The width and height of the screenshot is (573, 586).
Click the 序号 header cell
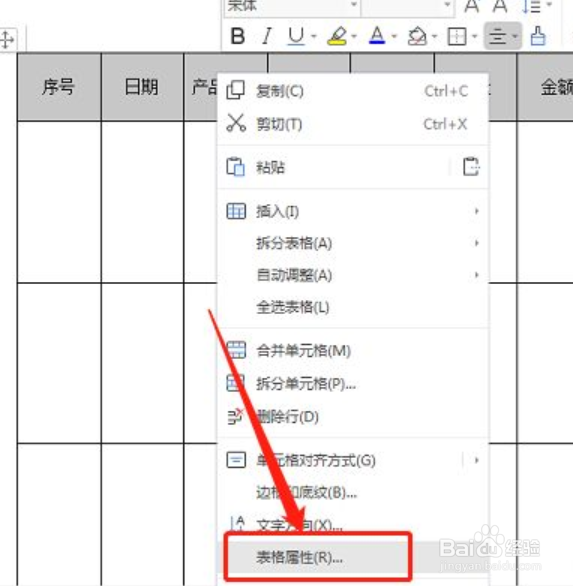coord(59,87)
